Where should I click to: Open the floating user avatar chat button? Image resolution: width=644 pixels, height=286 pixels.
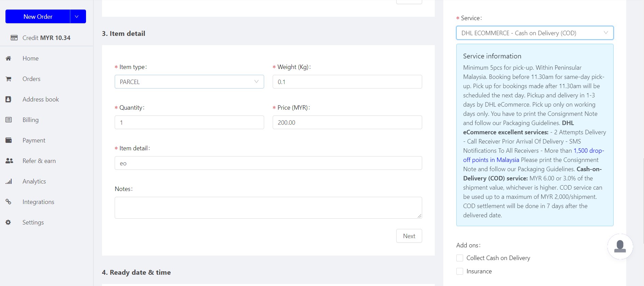pyautogui.click(x=620, y=246)
